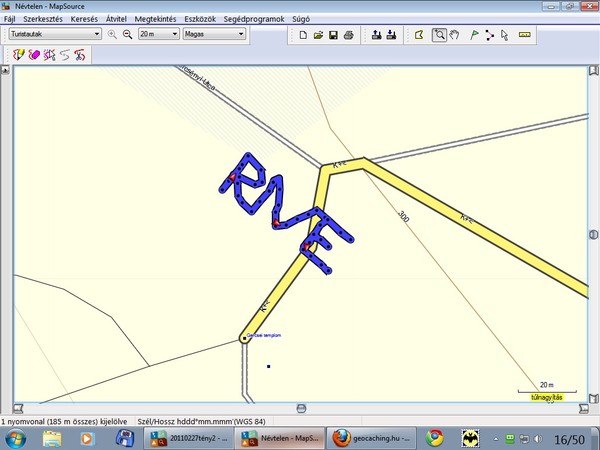Viewport: 600px width, 450px height.
Task: Click the save diskette icon
Action: pyautogui.click(x=333, y=35)
